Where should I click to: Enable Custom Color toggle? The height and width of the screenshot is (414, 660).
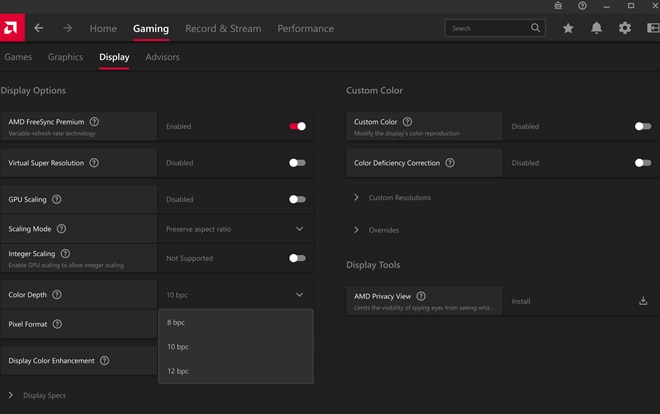click(643, 126)
